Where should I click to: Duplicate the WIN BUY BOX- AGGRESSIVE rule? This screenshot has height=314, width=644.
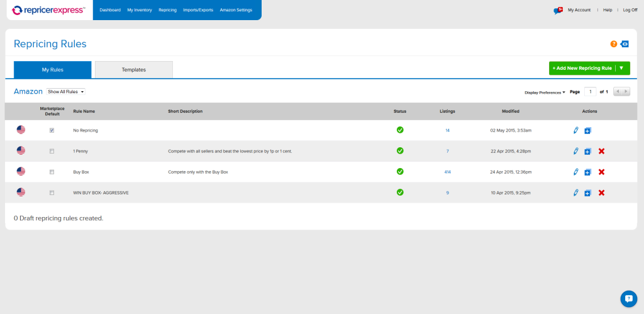coord(587,193)
